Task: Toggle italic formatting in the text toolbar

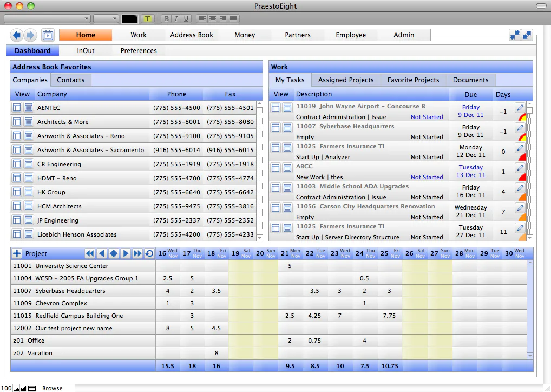Action: (x=176, y=18)
